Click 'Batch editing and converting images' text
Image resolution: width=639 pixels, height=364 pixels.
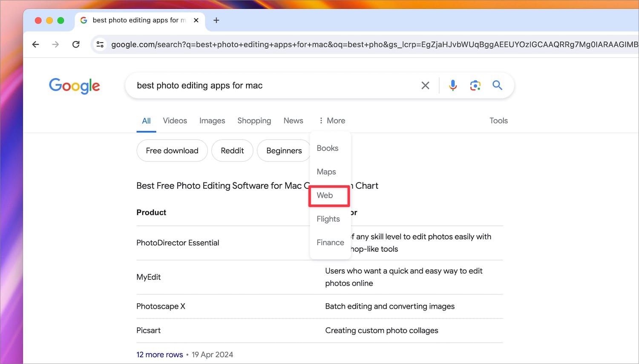(390, 306)
